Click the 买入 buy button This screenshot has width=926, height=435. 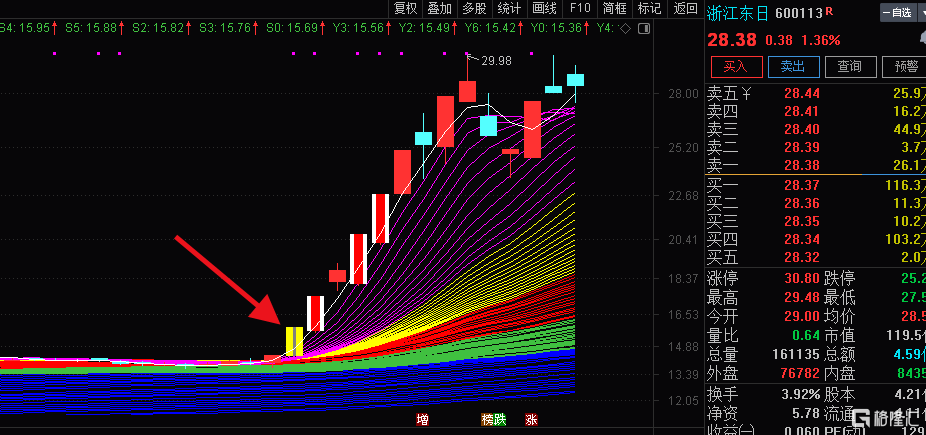point(736,67)
